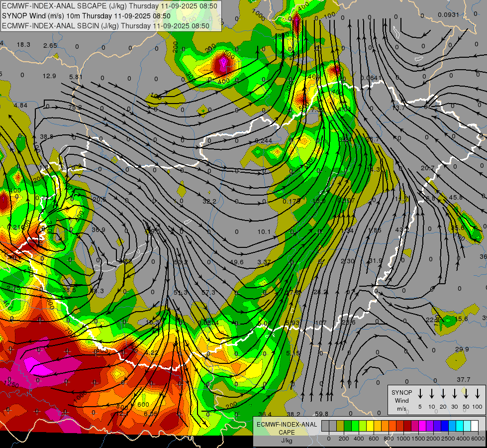Click the 4000 tick label in CAPE legend

pyautogui.click(x=463, y=439)
